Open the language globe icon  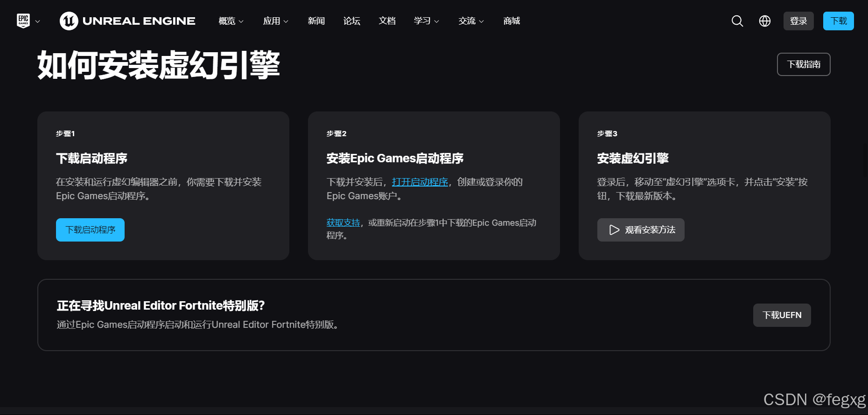pyautogui.click(x=765, y=21)
